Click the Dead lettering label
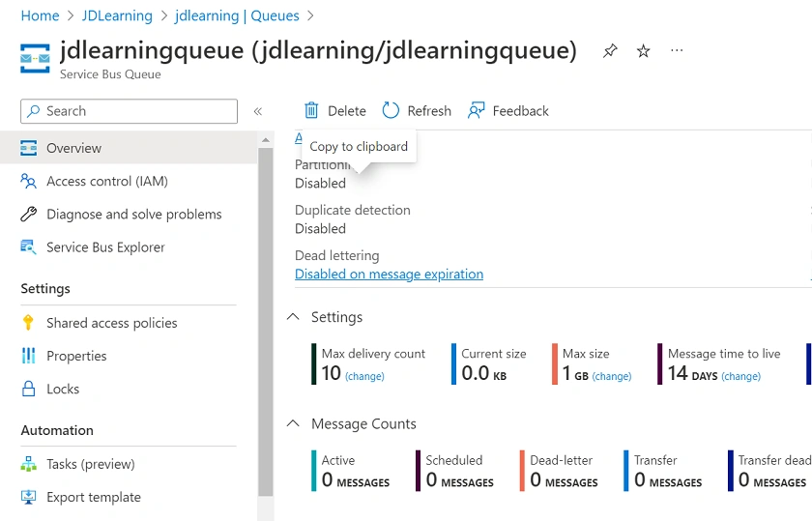 (337, 255)
